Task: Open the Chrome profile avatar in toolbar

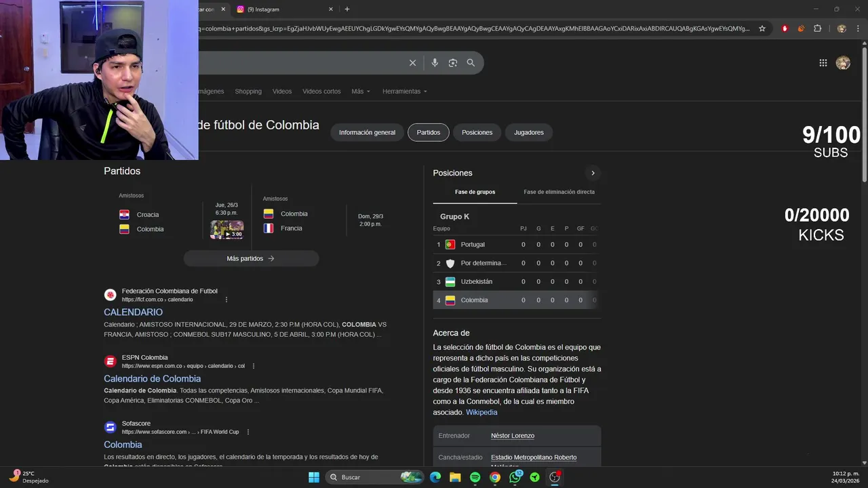Action: click(842, 28)
